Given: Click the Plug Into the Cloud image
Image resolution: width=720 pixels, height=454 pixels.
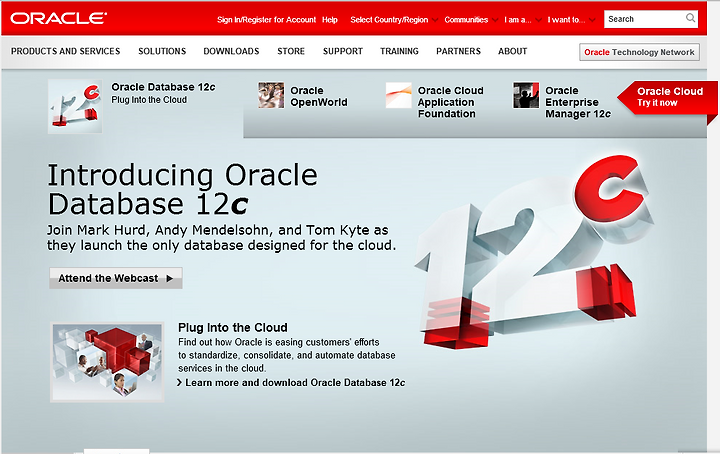Looking at the screenshot, I should coord(107,362).
